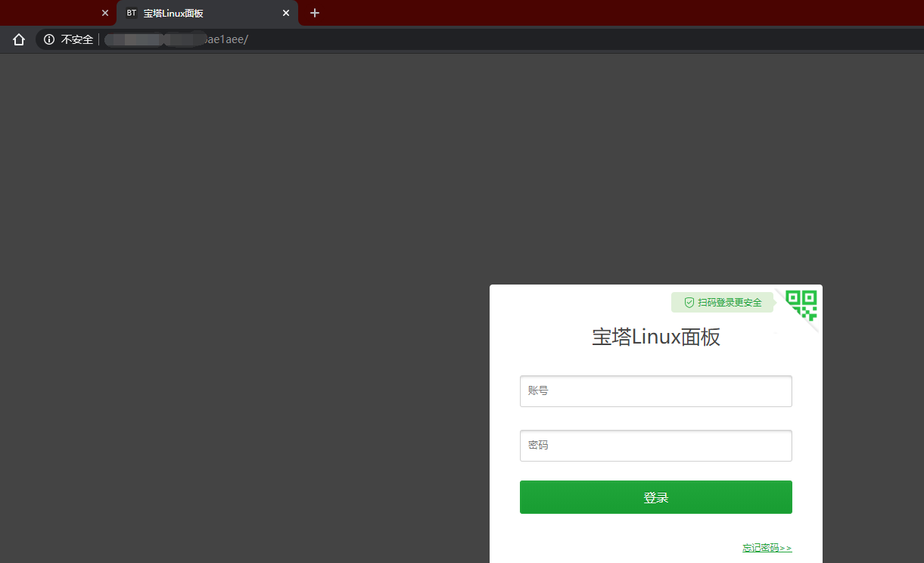Focus the 账号 username input field
924x563 pixels.
[x=656, y=391]
